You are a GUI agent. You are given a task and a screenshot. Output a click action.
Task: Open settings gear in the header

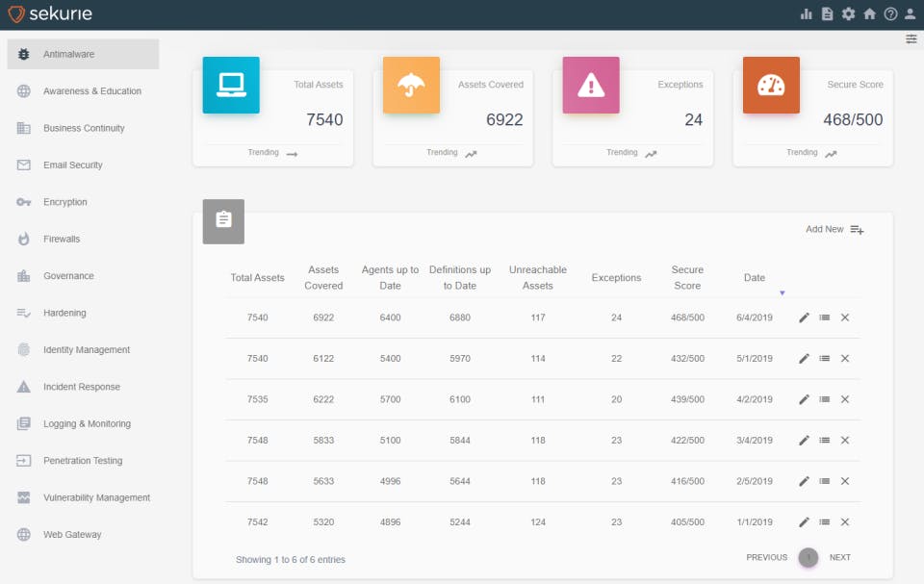click(x=848, y=14)
